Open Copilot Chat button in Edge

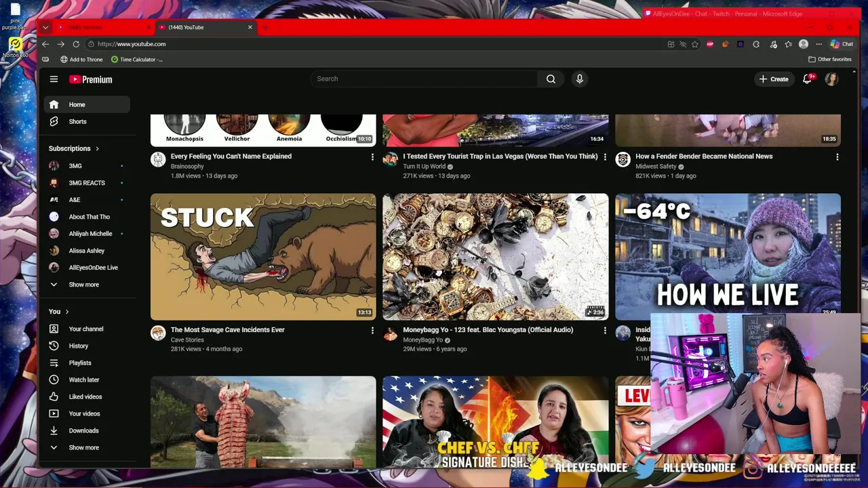click(x=842, y=44)
